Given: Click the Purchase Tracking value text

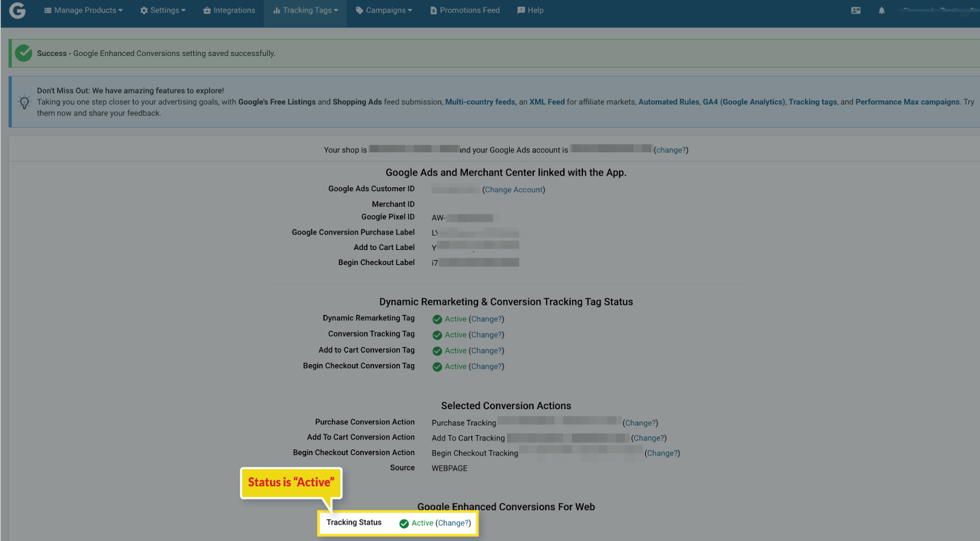Looking at the screenshot, I should (x=463, y=423).
